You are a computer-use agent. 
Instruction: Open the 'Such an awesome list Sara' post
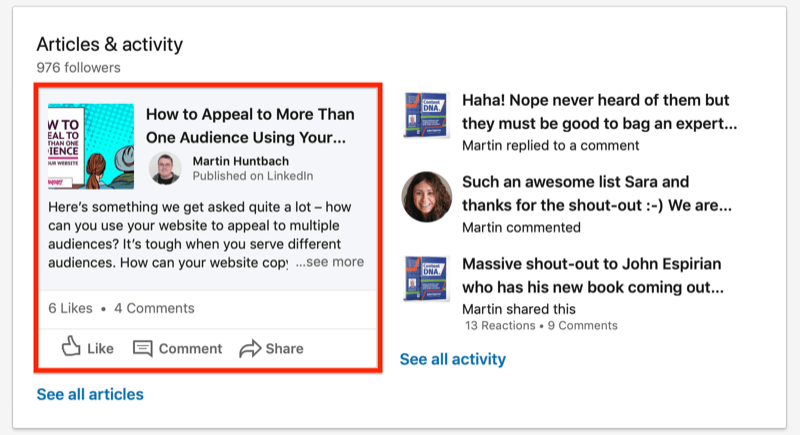tap(596, 195)
